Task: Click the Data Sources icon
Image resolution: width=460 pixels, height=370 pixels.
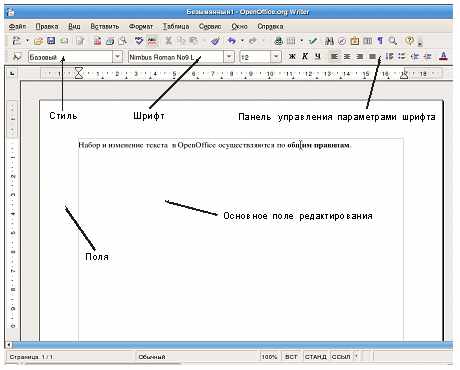Action: [x=367, y=41]
